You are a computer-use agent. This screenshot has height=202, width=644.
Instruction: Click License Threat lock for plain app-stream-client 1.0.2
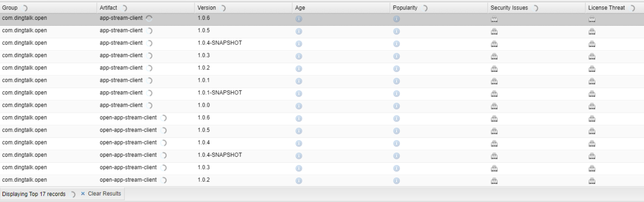[x=592, y=69]
